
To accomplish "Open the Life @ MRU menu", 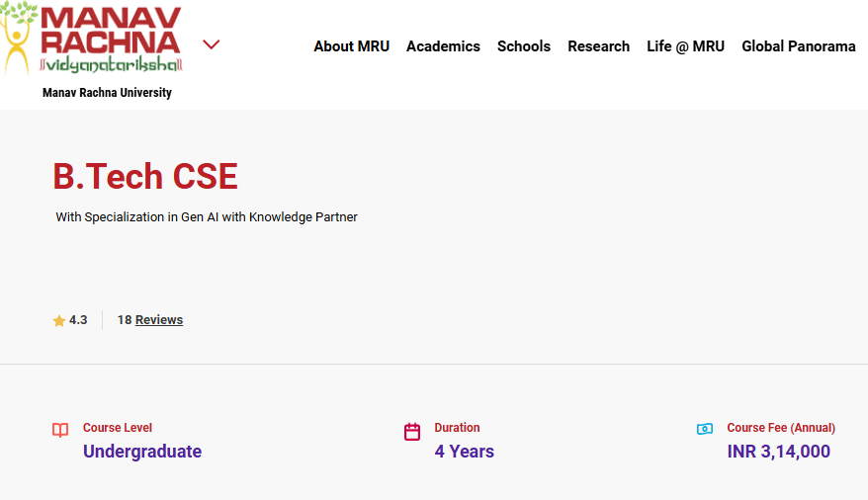I will coord(685,46).
